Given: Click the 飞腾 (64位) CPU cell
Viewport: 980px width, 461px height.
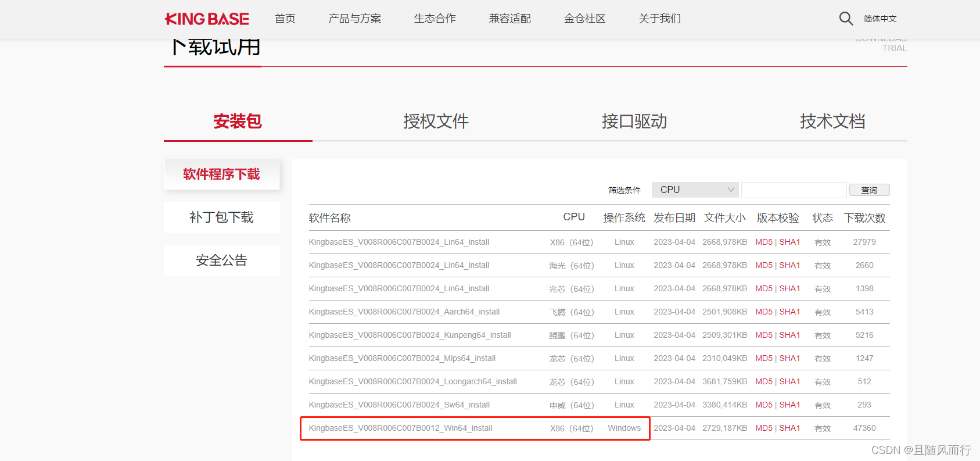Looking at the screenshot, I should [x=572, y=312].
